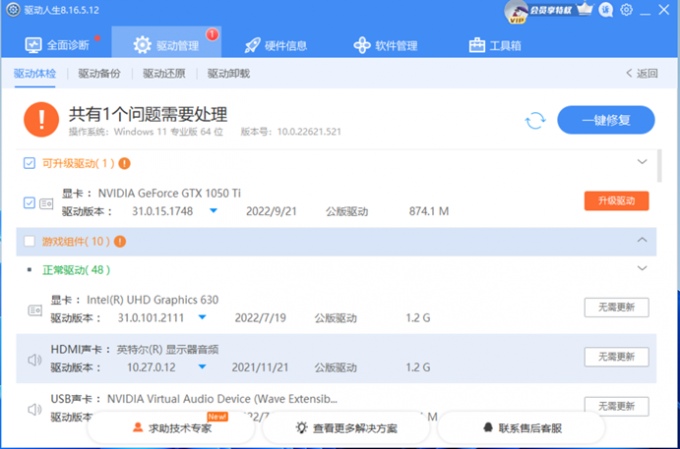The height and width of the screenshot is (449, 680).
Task: Toggle the 可升级驱动 group checkbox
Action: pyautogui.click(x=29, y=163)
